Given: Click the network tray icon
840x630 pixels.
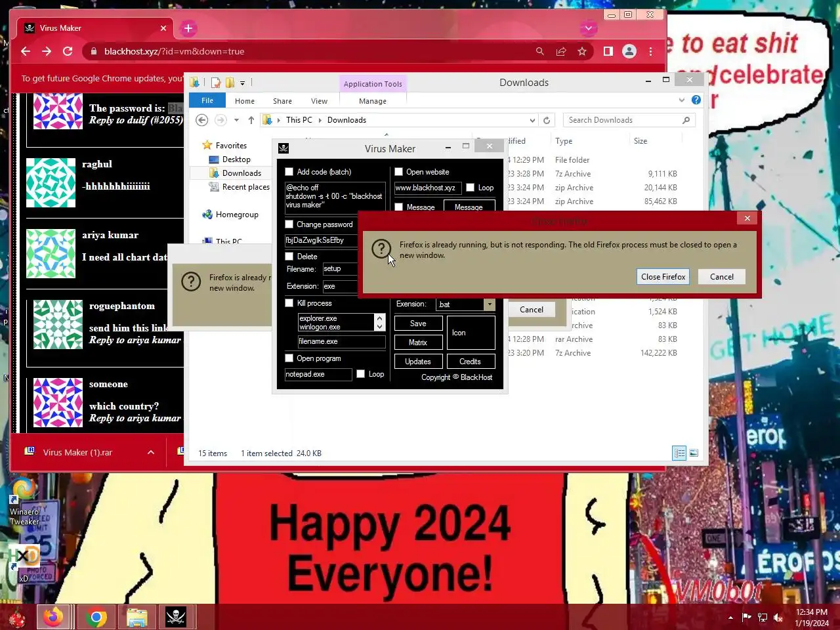Looking at the screenshot, I should (x=763, y=618).
